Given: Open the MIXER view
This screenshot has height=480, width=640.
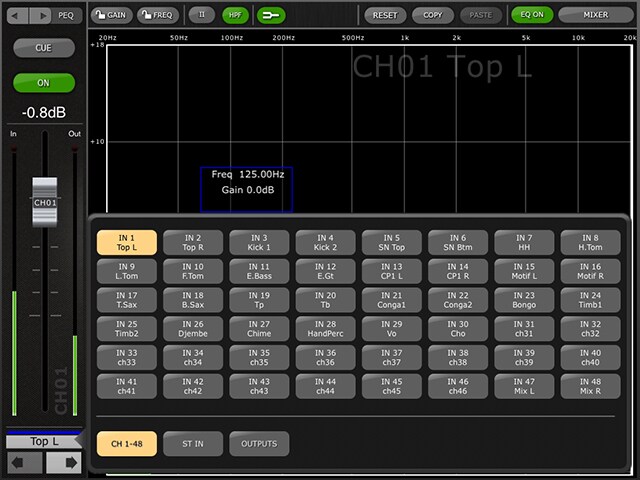Looking at the screenshot, I should tap(596, 15).
